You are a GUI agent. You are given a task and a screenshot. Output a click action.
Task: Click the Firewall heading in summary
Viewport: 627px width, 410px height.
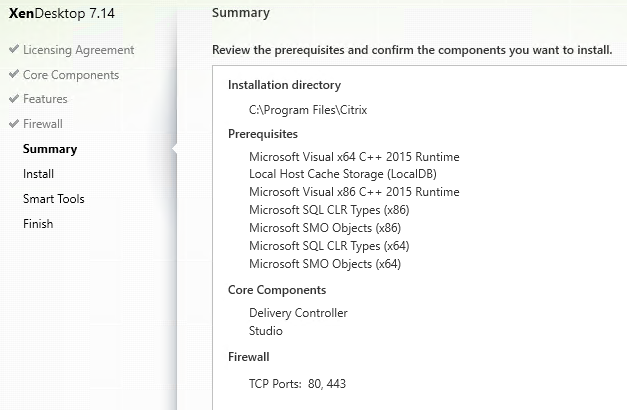(248, 357)
